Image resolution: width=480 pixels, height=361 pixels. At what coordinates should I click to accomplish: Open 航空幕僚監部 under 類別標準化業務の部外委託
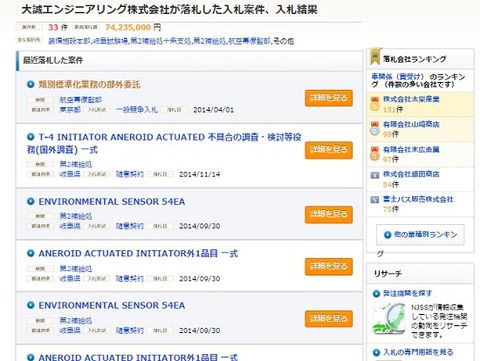coord(81,100)
